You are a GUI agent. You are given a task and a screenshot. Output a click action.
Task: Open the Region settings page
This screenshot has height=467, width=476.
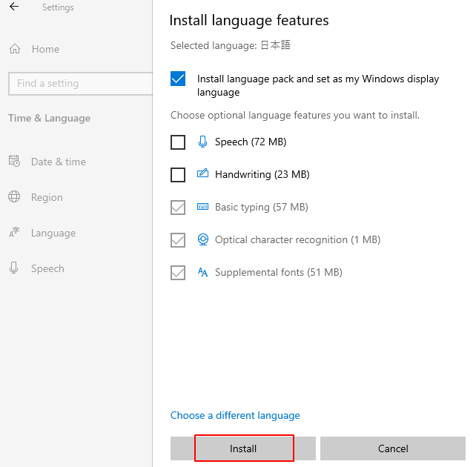pyautogui.click(x=47, y=197)
